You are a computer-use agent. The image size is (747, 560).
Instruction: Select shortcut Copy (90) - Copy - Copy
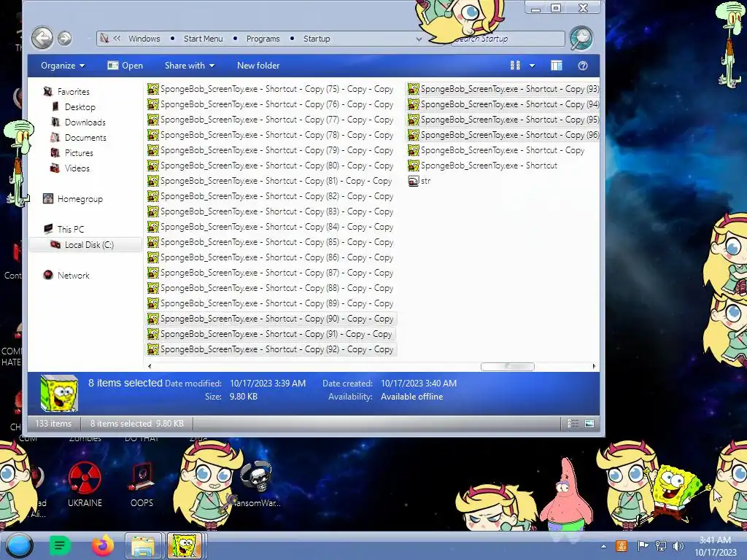[271, 319]
